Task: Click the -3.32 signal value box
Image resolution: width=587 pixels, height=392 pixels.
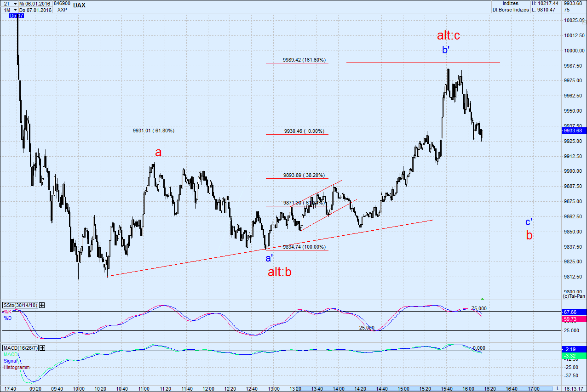Action: pos(570,355)
